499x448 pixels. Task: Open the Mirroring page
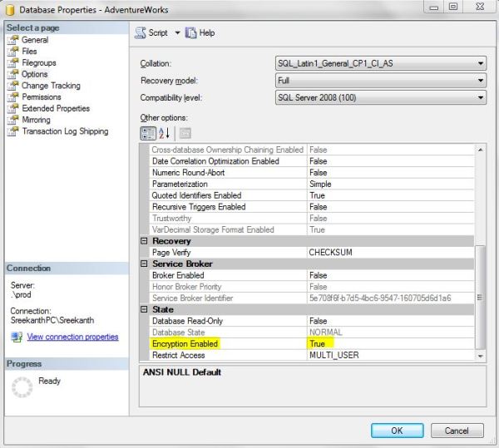[36, 120]
